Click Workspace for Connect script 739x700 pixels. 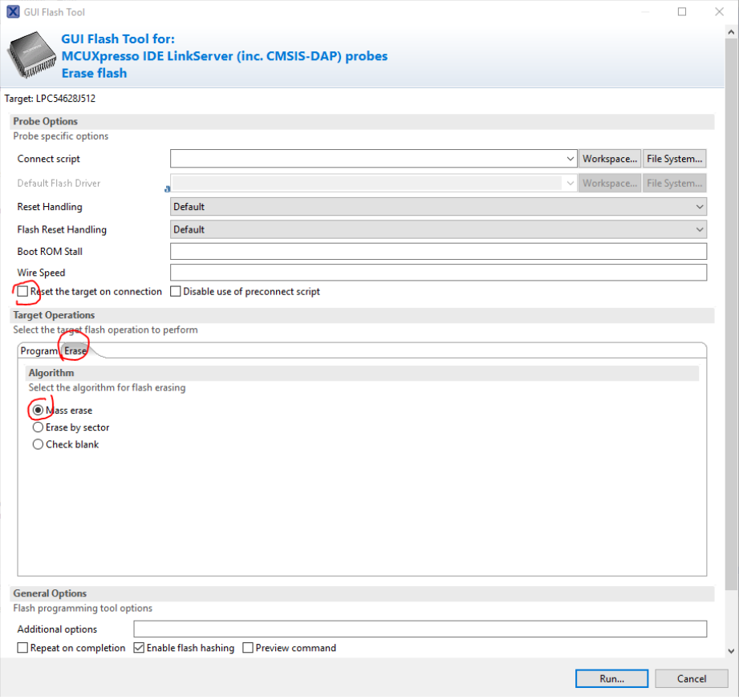[610, 158]
